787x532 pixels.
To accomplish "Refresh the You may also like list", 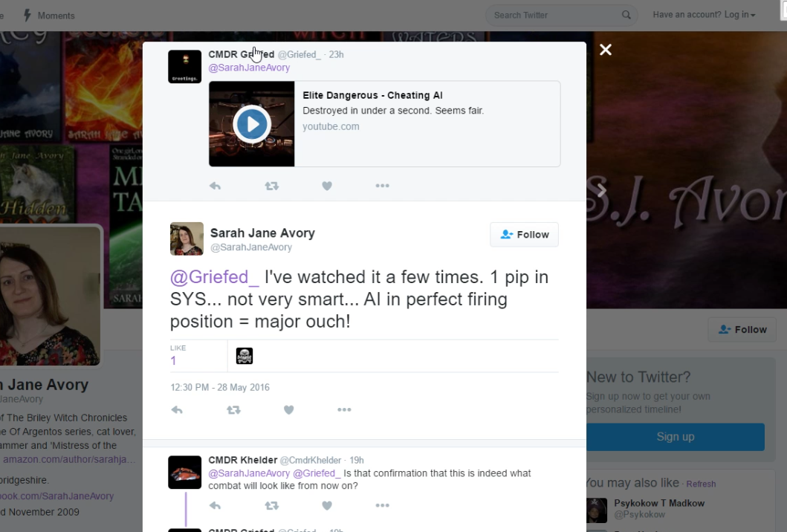I will (x=701, y=484).
